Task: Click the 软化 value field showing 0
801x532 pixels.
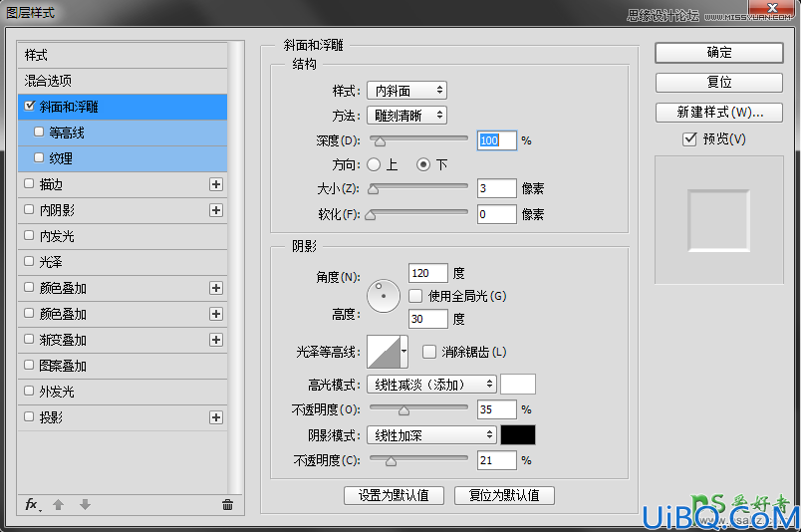Action: 496,214
